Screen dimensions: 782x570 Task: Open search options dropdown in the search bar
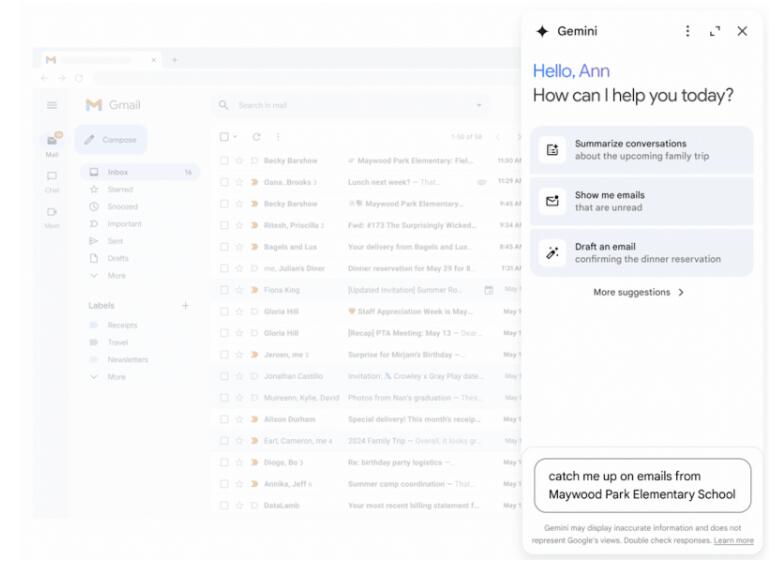[480, 105]
